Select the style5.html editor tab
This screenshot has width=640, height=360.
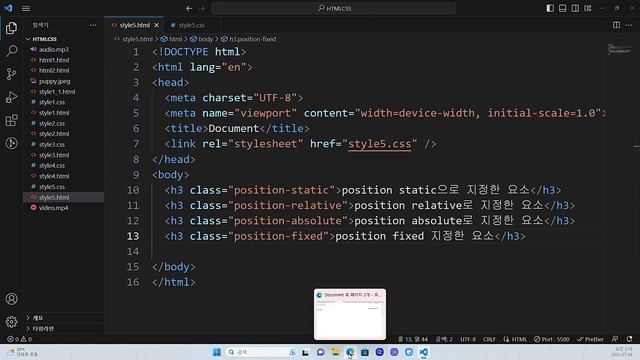(x=135, y=25)
